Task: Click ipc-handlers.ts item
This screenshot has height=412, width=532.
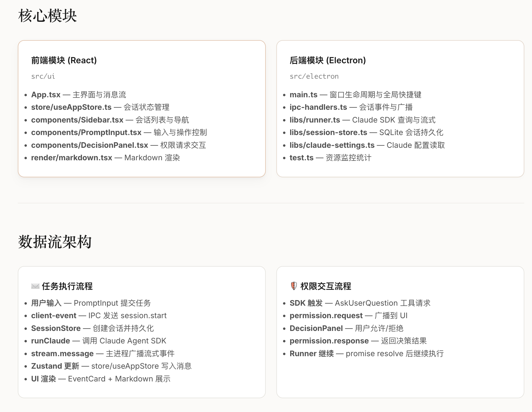Action: tap(318, 107)
